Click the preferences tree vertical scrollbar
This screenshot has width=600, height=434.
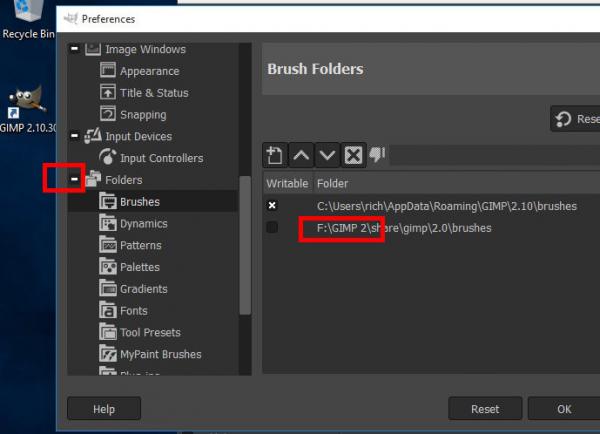pyautogui.click(x=245, y=245)
